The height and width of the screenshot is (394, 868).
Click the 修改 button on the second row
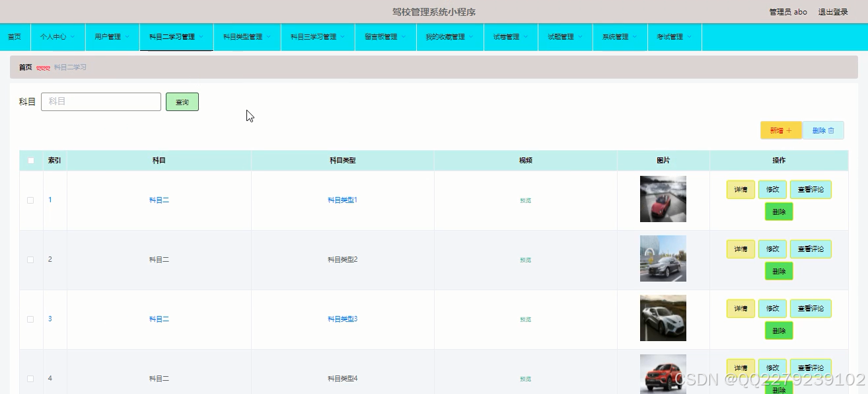[x=772, y=249]
